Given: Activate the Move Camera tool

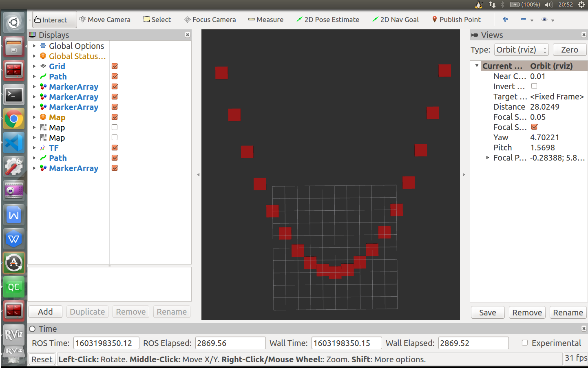Looking at the screenshot, I should pyautogui.click(x=105, y=19).
